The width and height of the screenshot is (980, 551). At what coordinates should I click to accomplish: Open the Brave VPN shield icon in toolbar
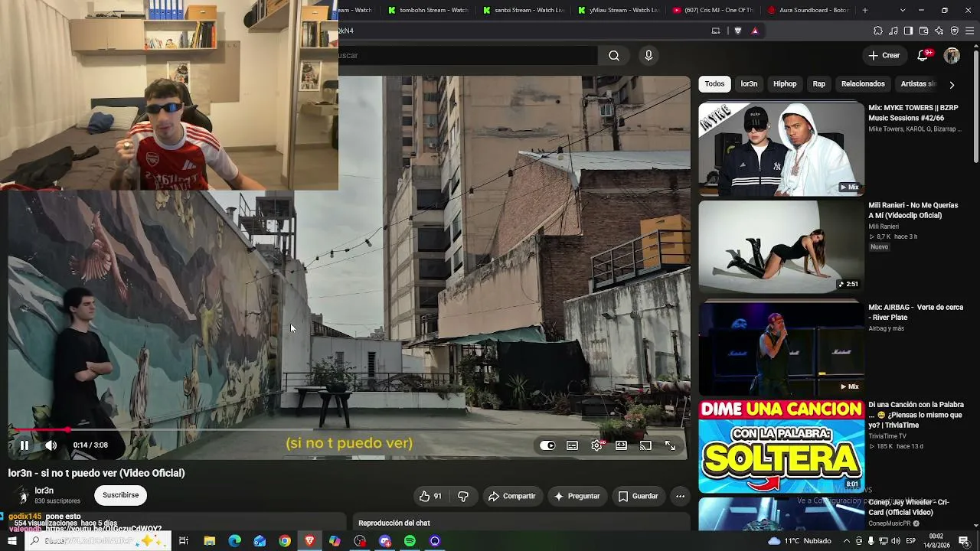coord(955,31)
